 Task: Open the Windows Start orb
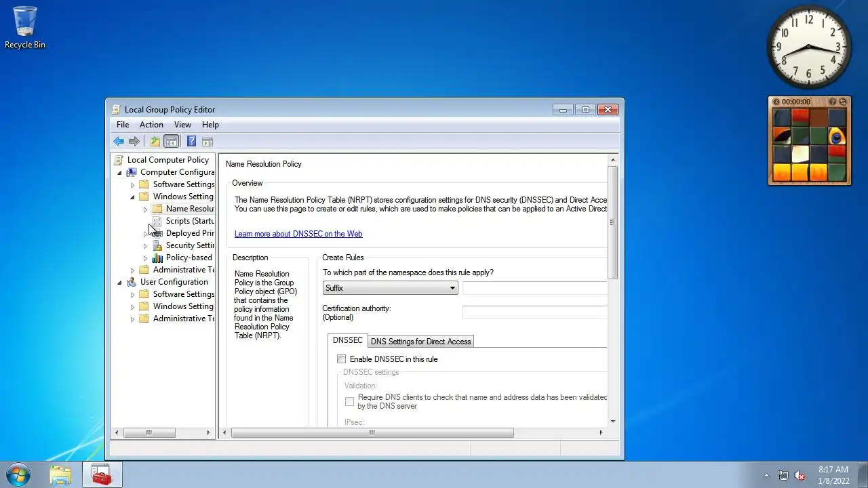coord(18,474)
